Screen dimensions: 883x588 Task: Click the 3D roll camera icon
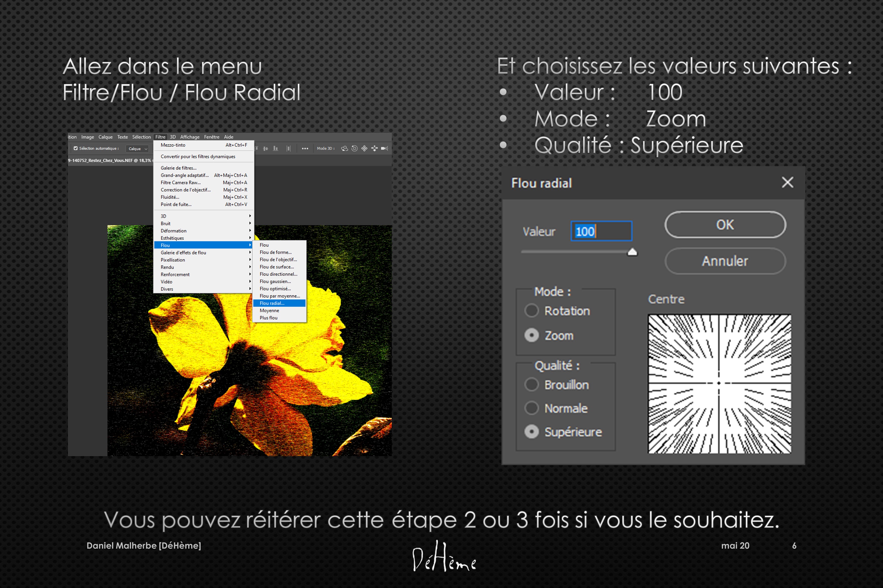pyautogui.click(x=354, y=148)
